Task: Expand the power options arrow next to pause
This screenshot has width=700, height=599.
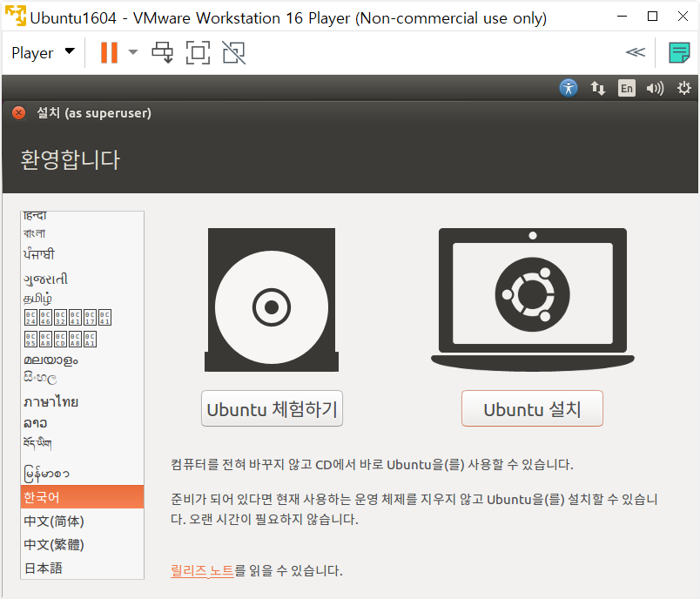Action: click(x=132, y=52)
